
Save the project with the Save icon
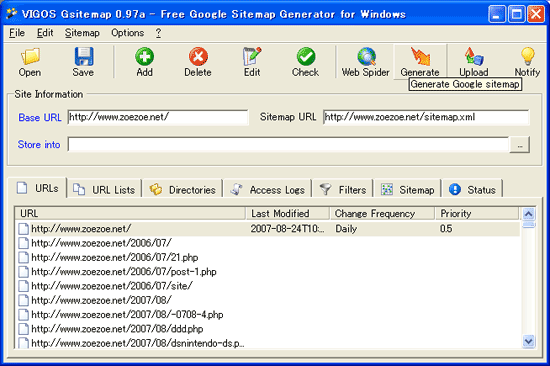click(x=83, y=62)
